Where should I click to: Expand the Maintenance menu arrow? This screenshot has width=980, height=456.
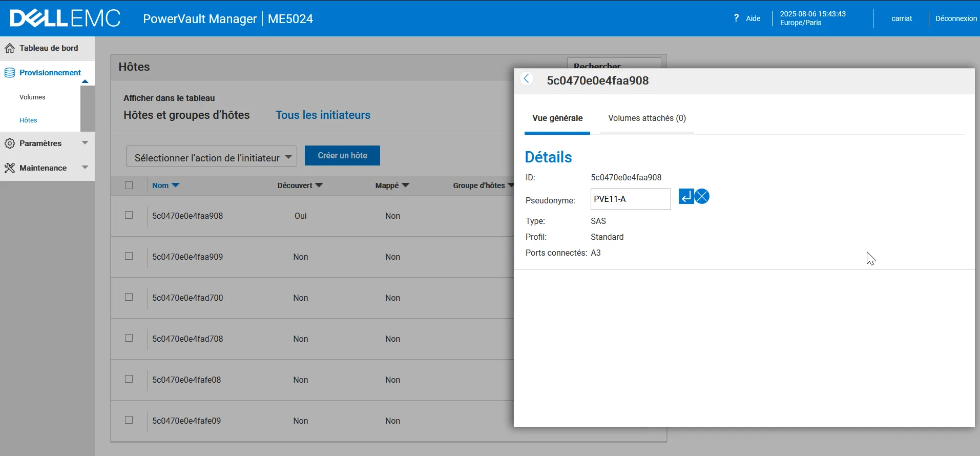click(85, 168)
